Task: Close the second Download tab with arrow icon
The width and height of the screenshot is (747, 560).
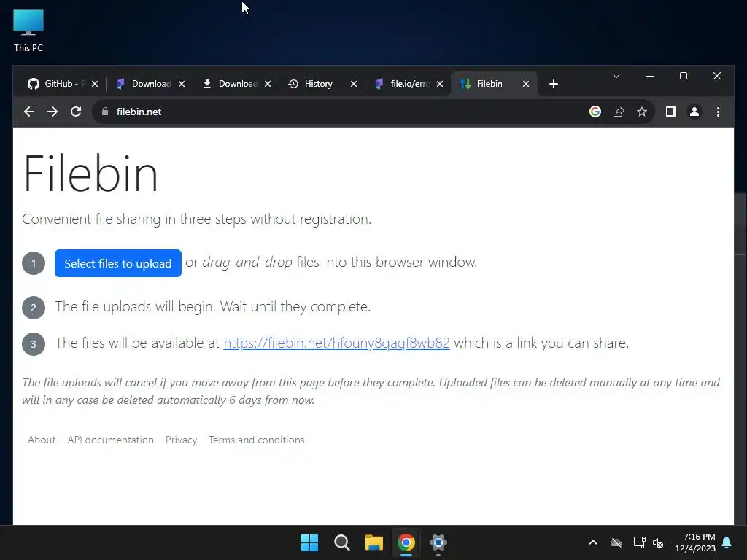Action: 268,84
